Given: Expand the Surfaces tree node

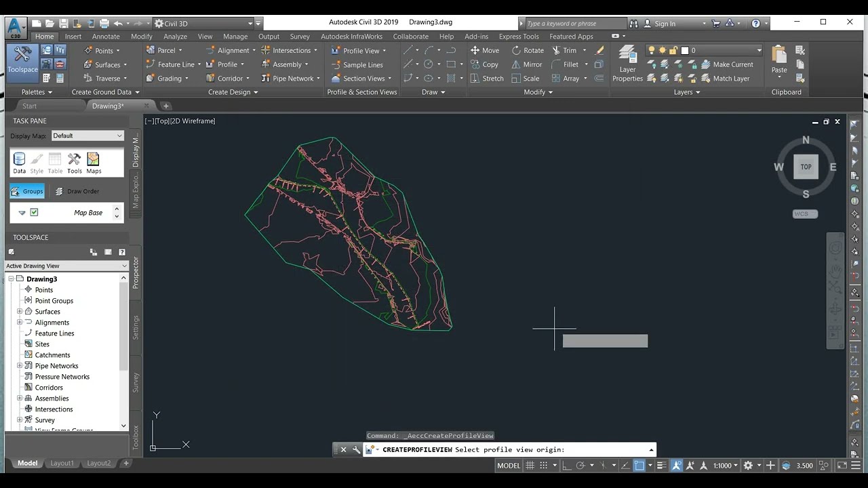Looking at the screenshot, I should 20,312.
